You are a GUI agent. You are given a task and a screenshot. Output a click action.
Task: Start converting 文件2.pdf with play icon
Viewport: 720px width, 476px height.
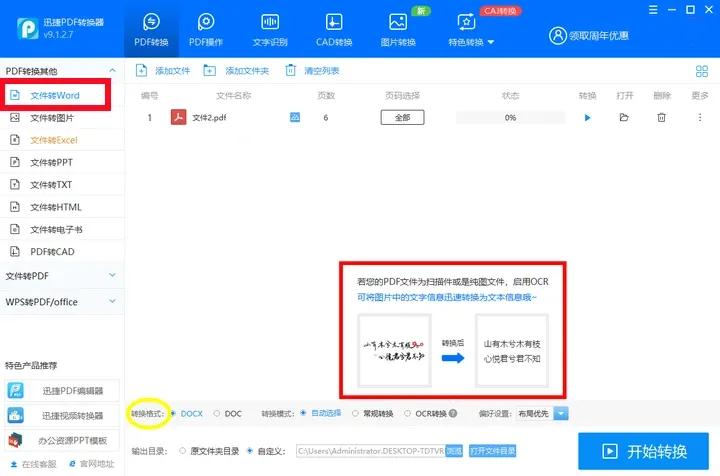[587, 118]
